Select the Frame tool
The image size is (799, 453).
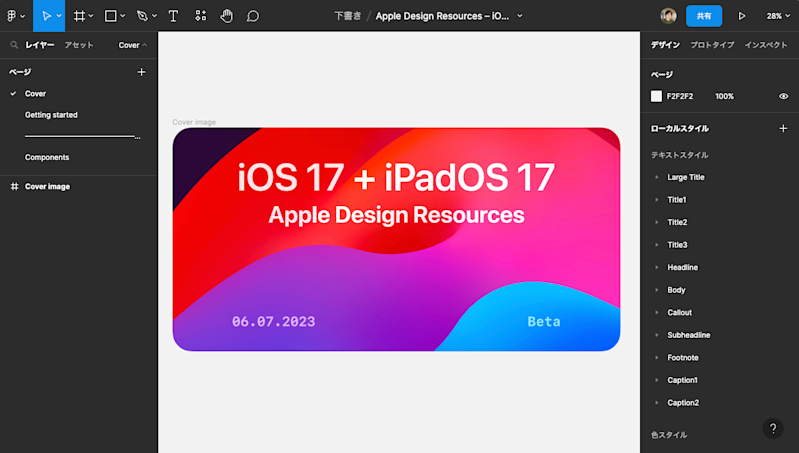(x=79, y=16)
